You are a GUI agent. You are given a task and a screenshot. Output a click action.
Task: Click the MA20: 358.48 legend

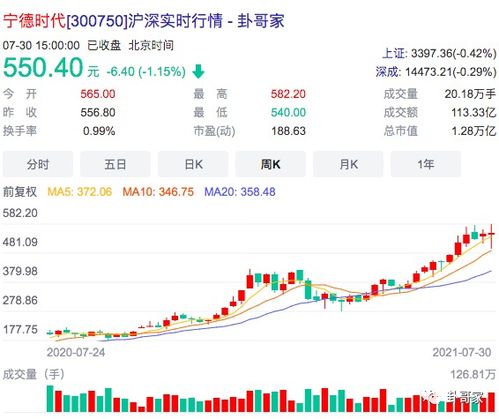(x=240, y=192)
